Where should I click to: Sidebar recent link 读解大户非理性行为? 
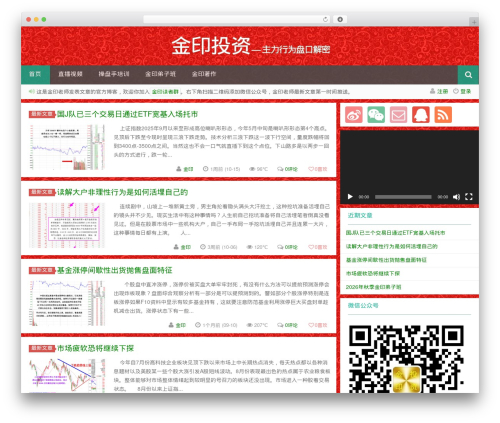pos(392,247)
